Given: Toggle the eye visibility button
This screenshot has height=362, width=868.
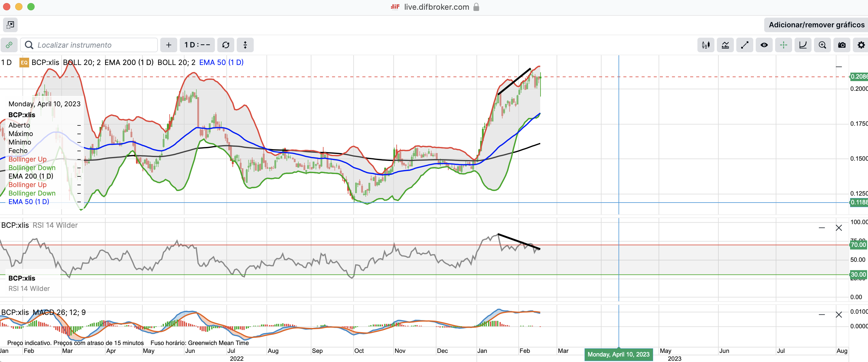Looking at the screenshot, I should click(x=764, y=45).
